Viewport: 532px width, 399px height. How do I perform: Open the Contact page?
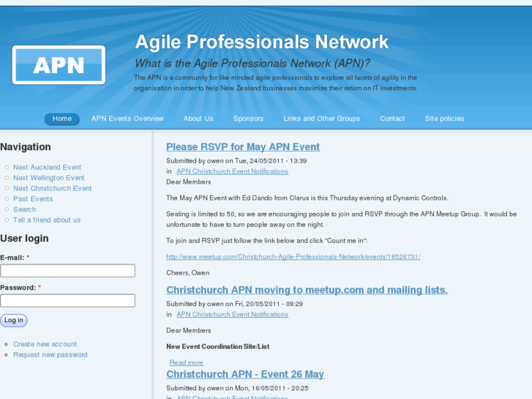pos(392,119)
